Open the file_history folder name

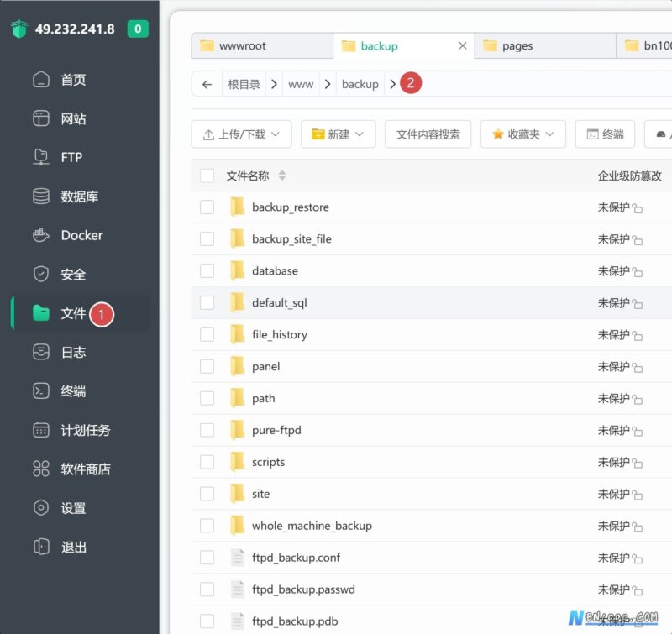coord(280,334)
